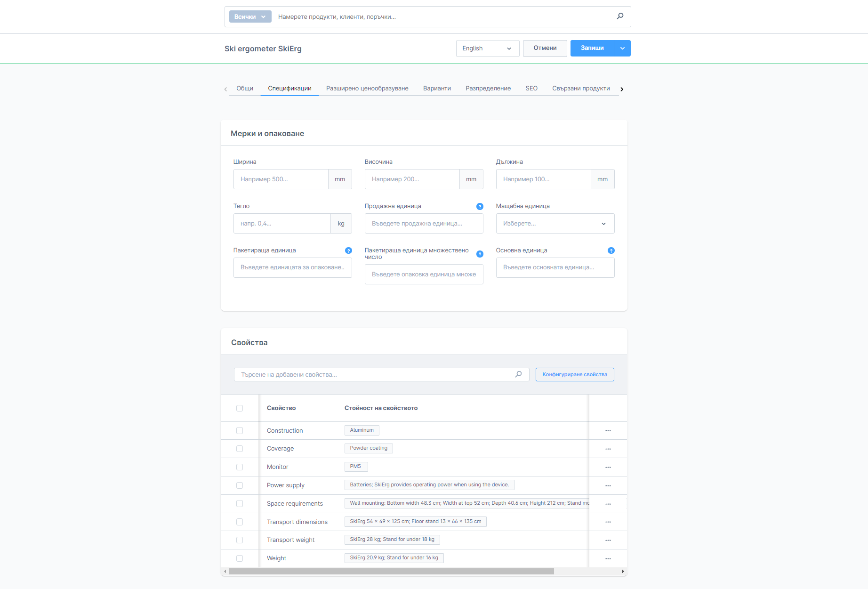Click the Конфигуриране свойства button
The width and height of the screenshot is (868, 589).
(x=574, y=375)
